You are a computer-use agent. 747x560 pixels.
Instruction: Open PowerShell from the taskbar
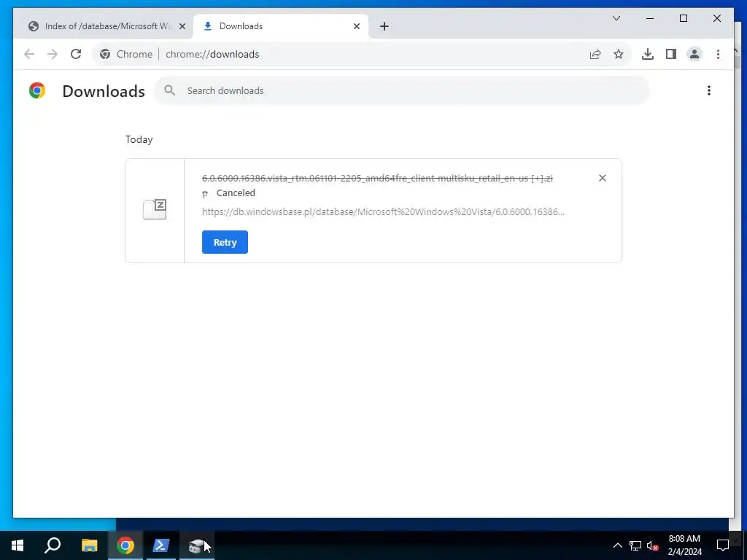click(x=161, y=545)
